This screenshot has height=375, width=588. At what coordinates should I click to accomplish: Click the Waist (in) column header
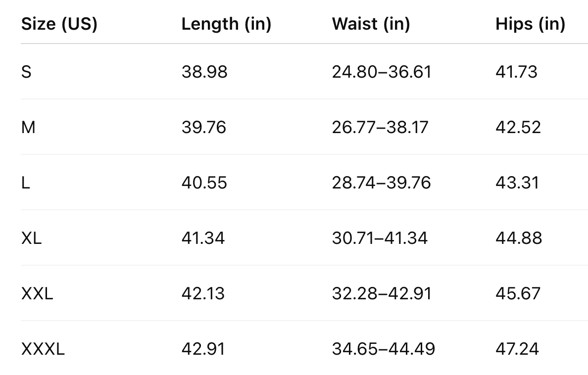(x=371, y=24)
